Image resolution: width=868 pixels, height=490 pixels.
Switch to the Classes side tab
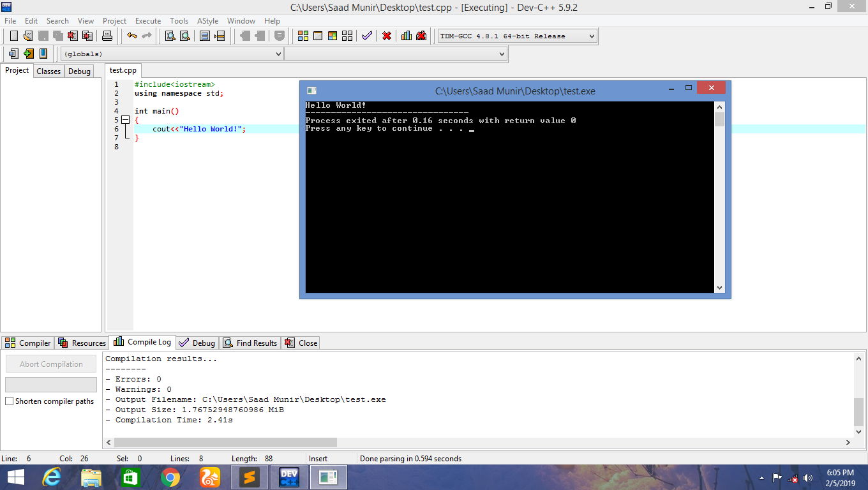[49, 71]
